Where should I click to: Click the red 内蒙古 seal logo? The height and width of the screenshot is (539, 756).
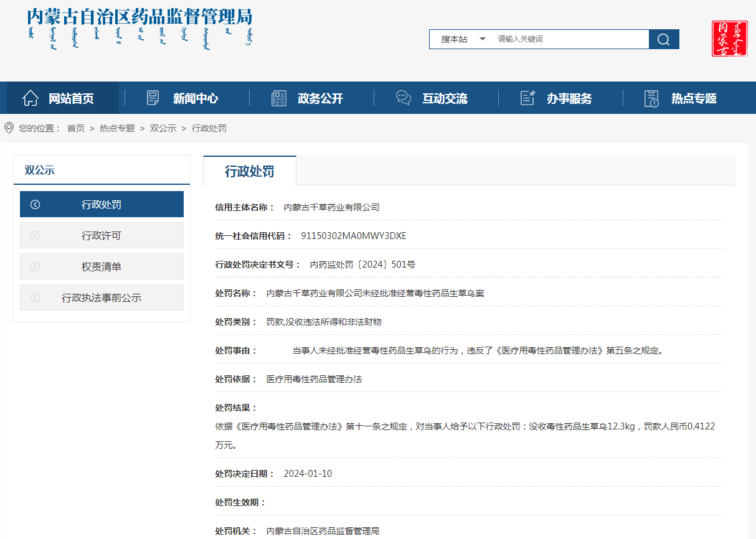(x=730, y=39)
